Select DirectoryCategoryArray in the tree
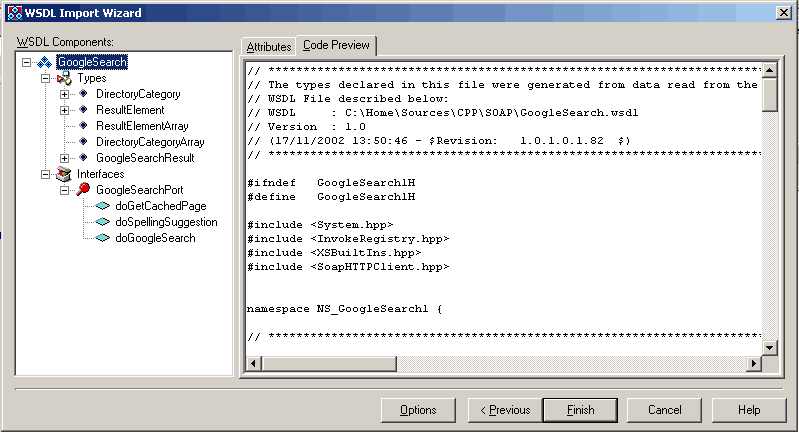Screen dimensions: 799x432 coord(142,142)
